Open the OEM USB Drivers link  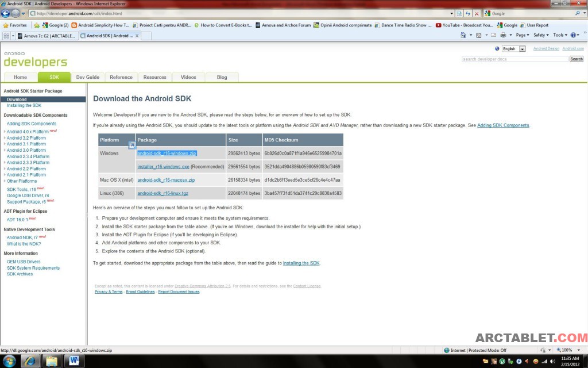click(x=24, y=262)
